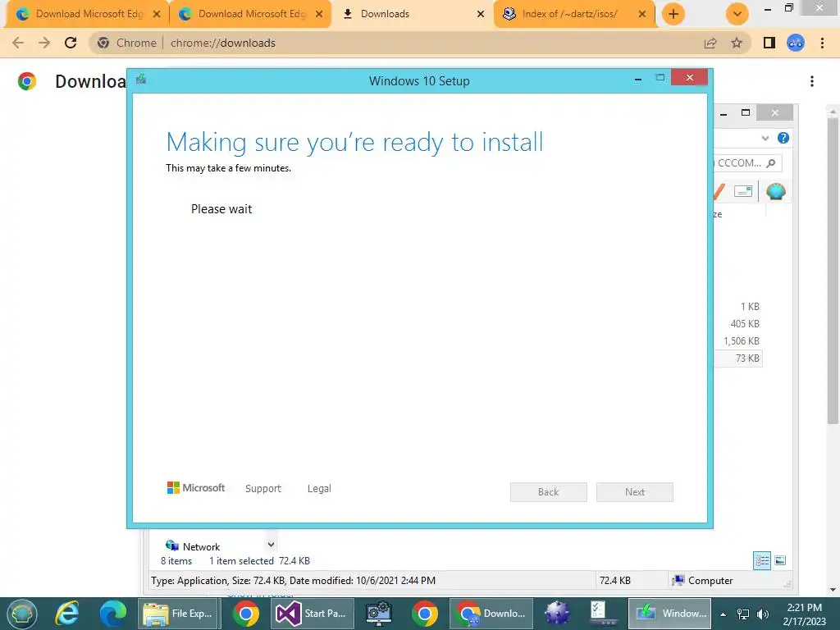Click the File Explorer search magnifier icon
This screenshot has height=630, width=840.
point(771,163)
